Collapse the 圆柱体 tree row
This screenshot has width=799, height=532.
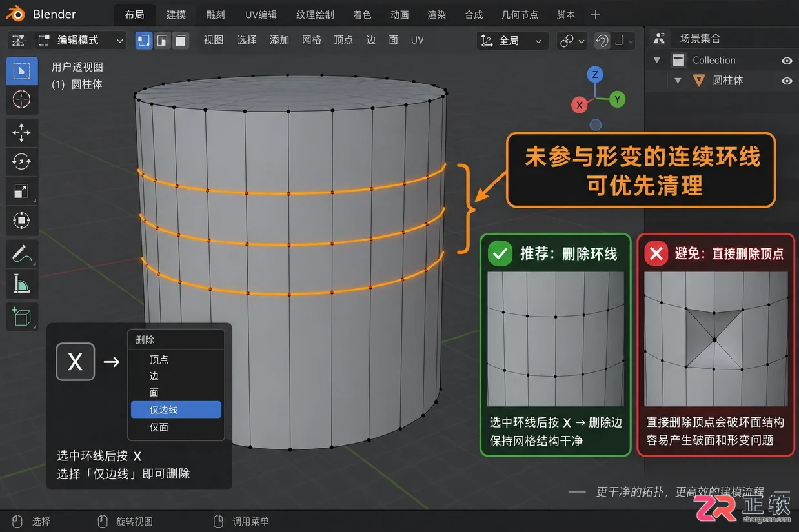point(678,81)
